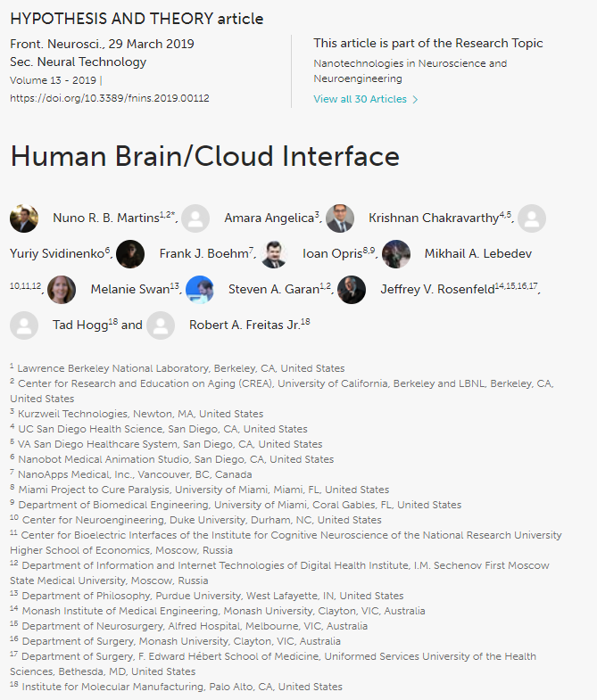Click author name Mikhail A. Lebedev
597x700 pixels.
coord(478,253)
